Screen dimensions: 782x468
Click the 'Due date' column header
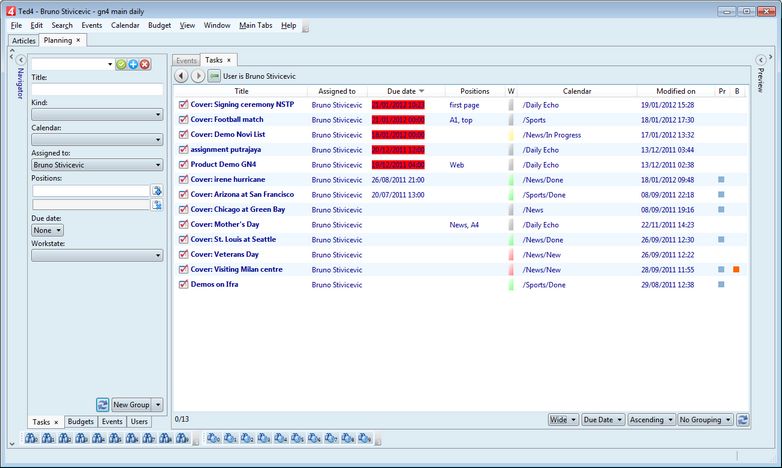[x=405, y=91]
